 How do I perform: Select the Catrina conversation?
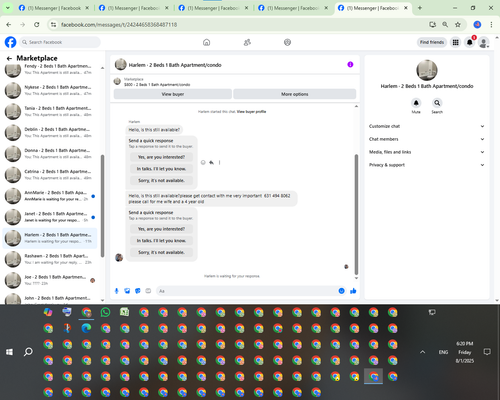(x=50, y=175)
